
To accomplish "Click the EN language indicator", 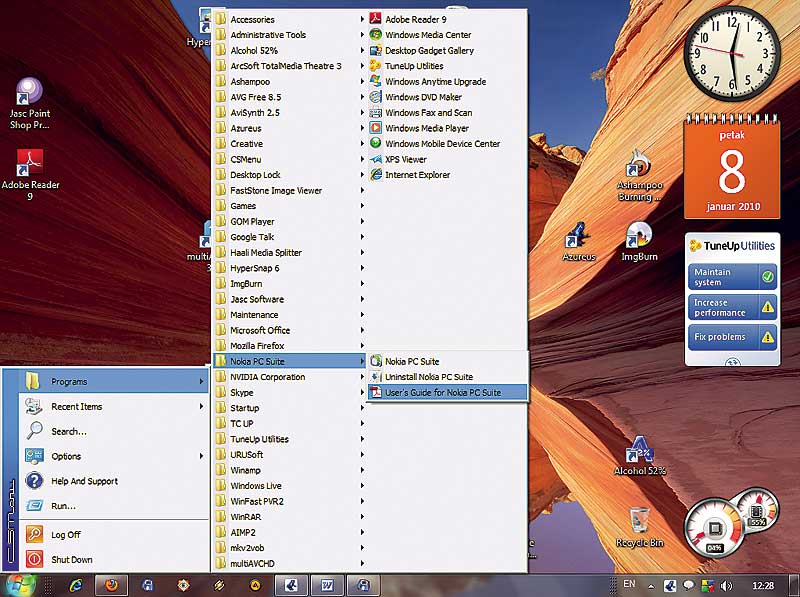I will tap(629, 584).
